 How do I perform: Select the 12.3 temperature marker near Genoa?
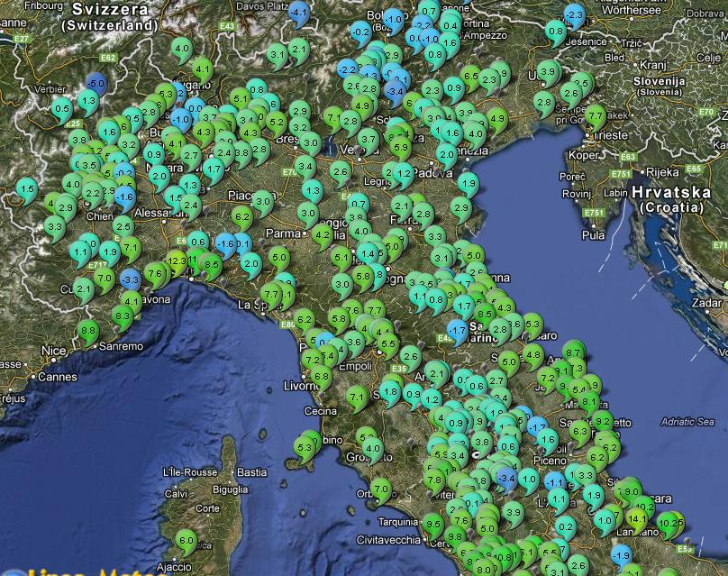tap(177, 261)
